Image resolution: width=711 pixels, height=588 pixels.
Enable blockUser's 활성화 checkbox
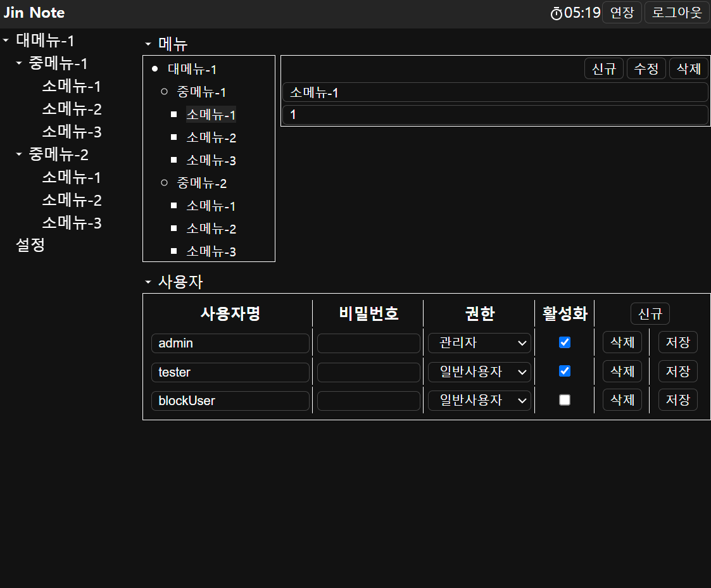[564, 399]
